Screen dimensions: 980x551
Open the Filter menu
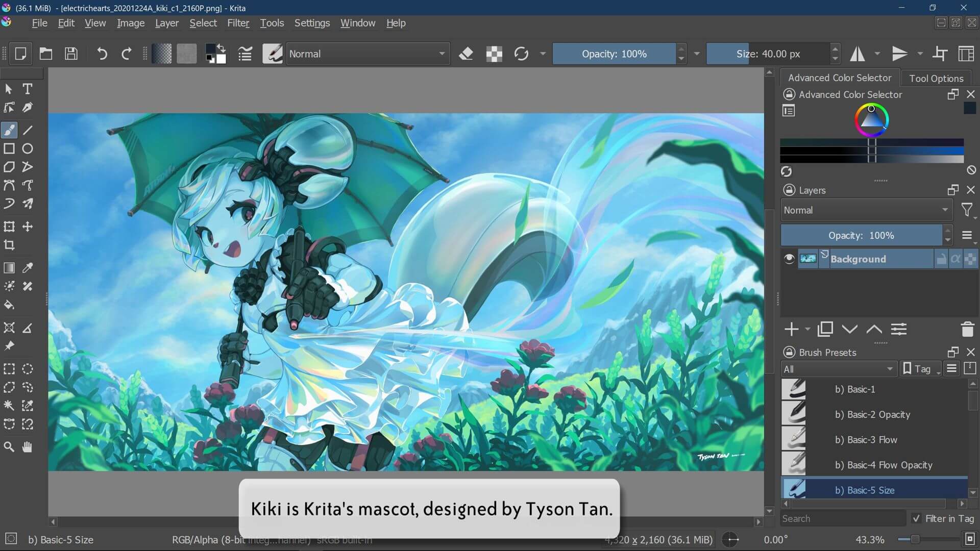click(238, 23)
